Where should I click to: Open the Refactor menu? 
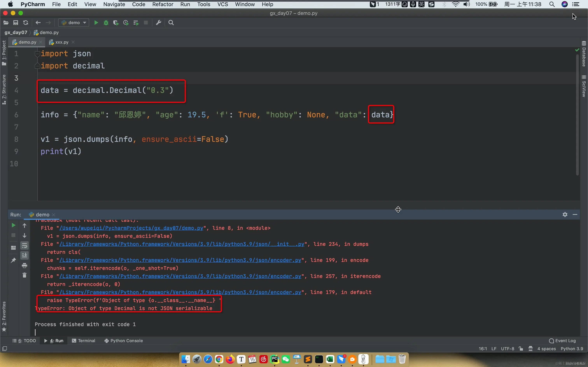(x=163, y=4)
